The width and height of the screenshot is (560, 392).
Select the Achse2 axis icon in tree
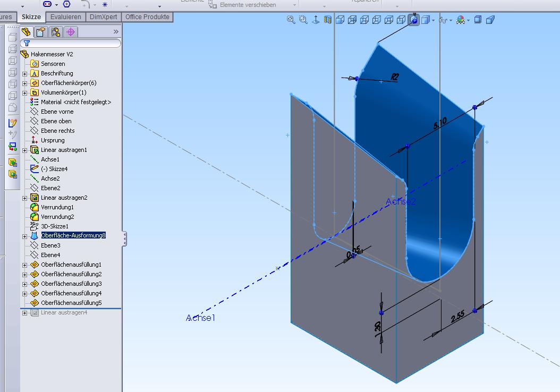[35, 178]
